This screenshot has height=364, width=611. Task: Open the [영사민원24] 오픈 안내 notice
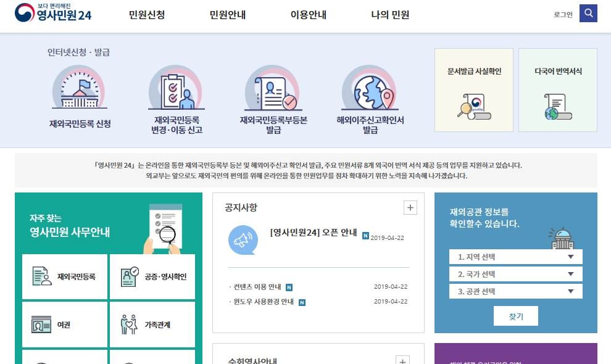[x=314, y=233]
